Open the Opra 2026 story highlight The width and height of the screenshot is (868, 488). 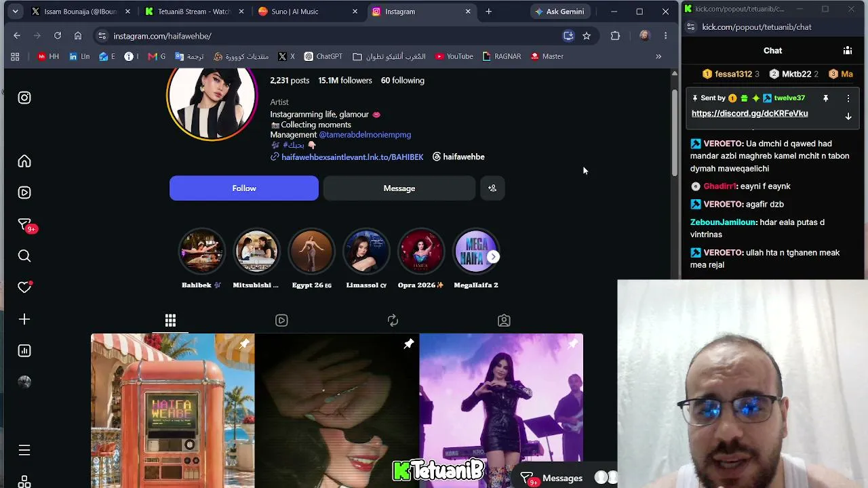click(x=421, y=251)
